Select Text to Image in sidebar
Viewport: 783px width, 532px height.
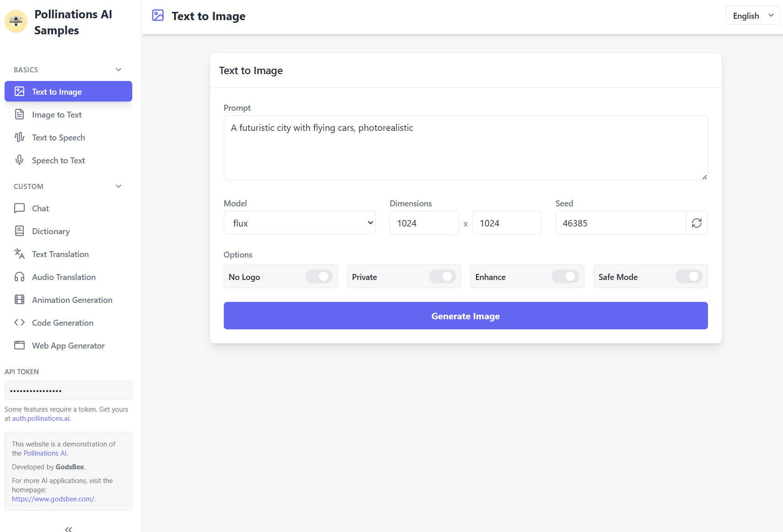(68, 91)
